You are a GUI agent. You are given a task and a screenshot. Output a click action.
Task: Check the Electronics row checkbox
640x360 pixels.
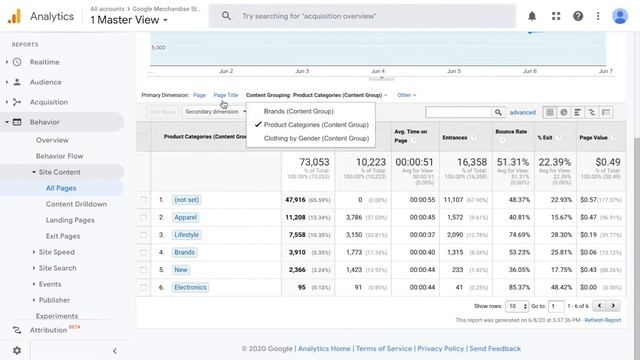144,287
